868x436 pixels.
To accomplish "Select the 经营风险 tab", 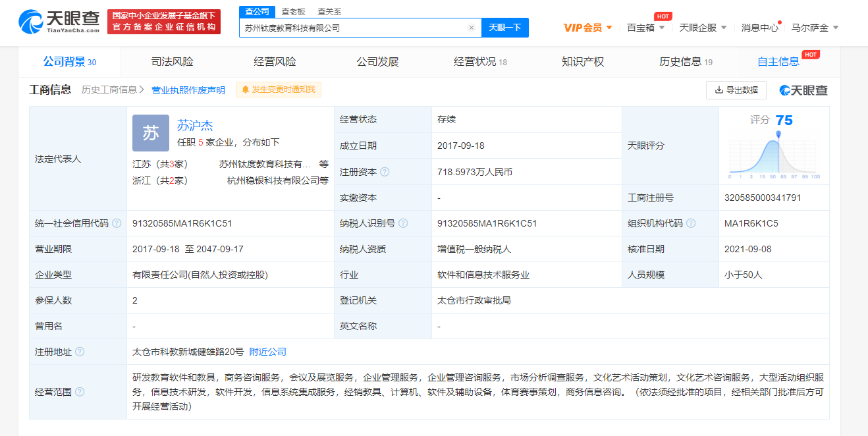I will pos(275,62).
